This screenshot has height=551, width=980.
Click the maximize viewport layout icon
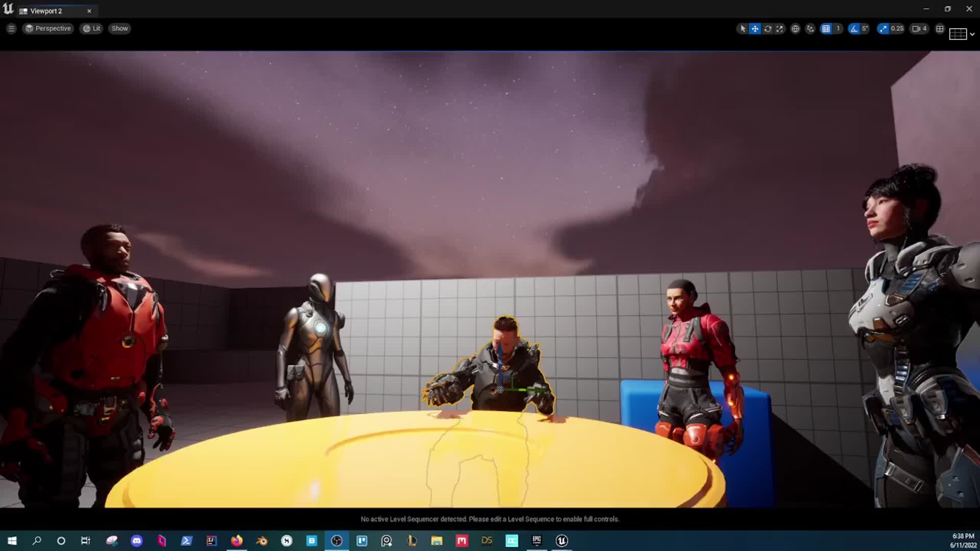coord(940,29)
